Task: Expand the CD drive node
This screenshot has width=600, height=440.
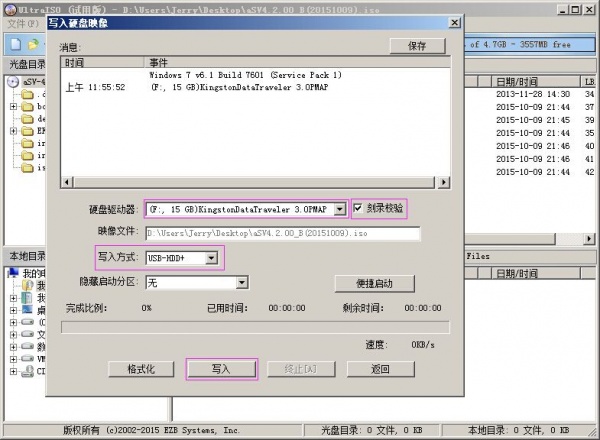Action: [x=13, y=371]
